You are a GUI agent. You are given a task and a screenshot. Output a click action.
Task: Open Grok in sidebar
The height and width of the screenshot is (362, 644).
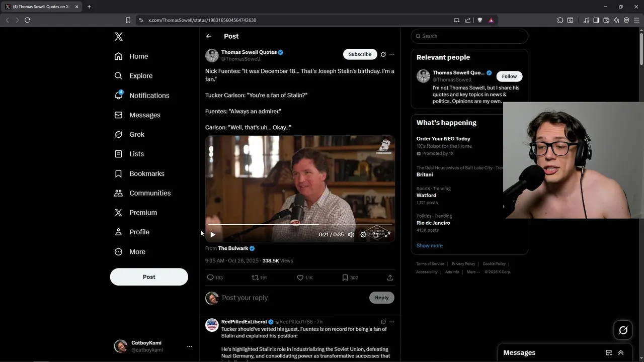click(129, 134)
